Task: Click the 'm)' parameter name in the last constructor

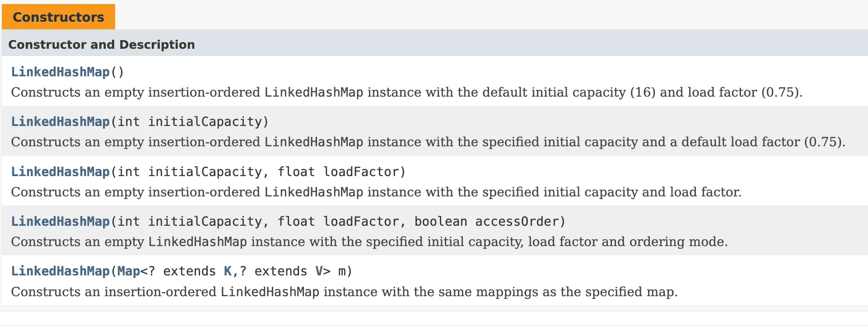Action: (345, 271)
